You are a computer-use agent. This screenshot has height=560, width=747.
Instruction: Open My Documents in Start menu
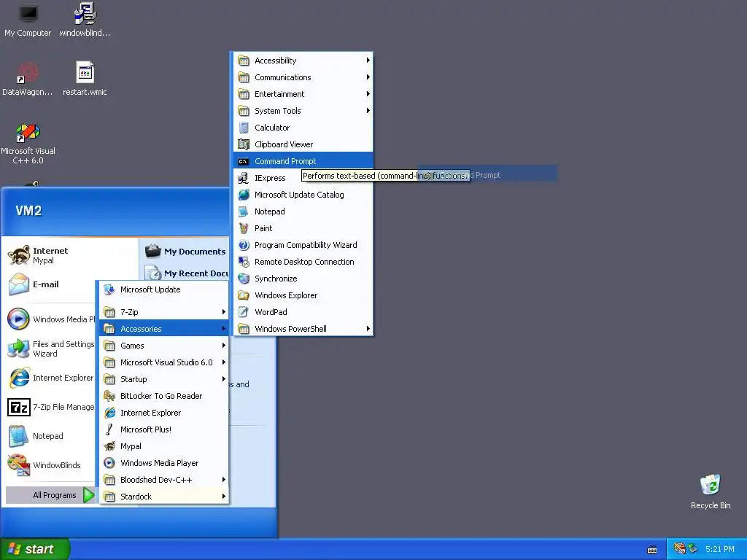[186, 251]
